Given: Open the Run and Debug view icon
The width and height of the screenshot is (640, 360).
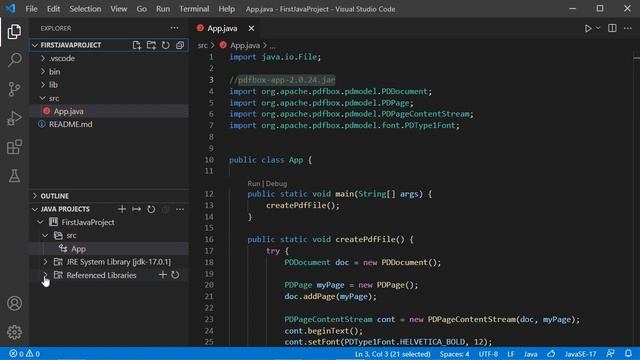Looking at the screenshot, I should click(14, 118).
